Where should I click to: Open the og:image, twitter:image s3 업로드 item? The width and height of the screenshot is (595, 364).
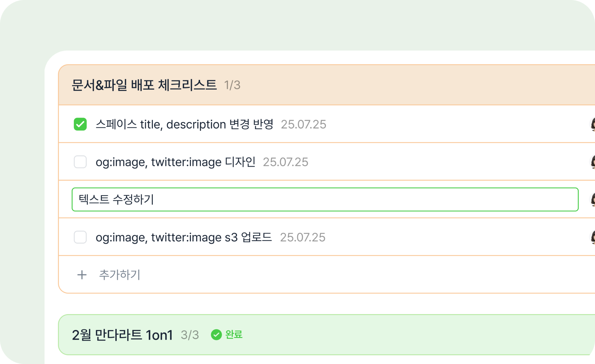(x=183, y=237)
